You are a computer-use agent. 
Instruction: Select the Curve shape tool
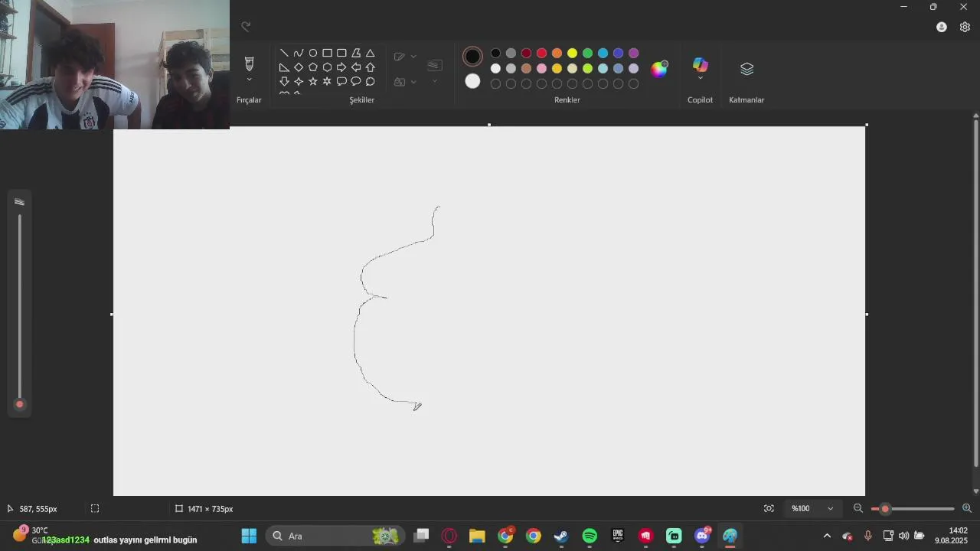(x=299, y=54)
